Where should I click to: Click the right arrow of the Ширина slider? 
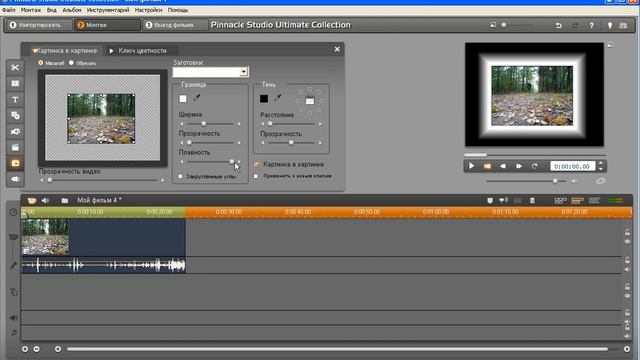239,124
